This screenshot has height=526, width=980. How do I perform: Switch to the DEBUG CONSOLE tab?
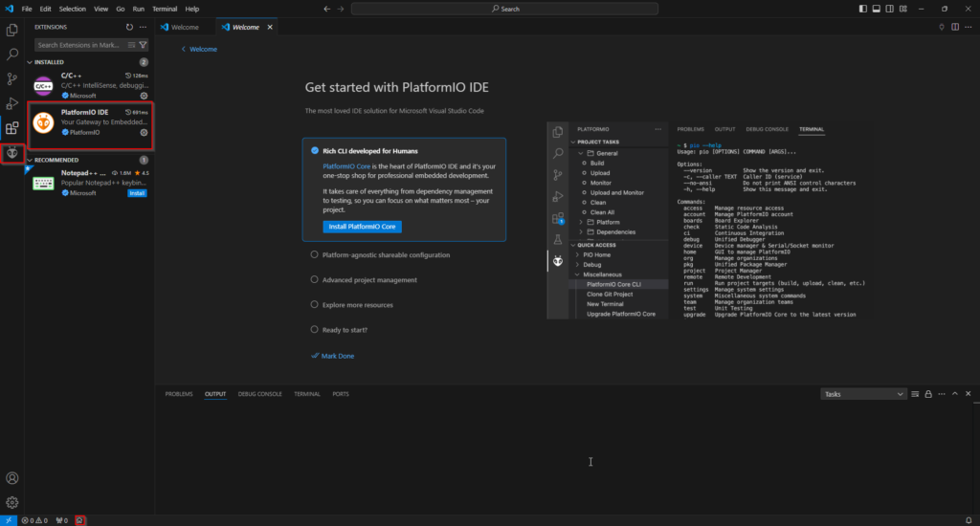point(260,394)
